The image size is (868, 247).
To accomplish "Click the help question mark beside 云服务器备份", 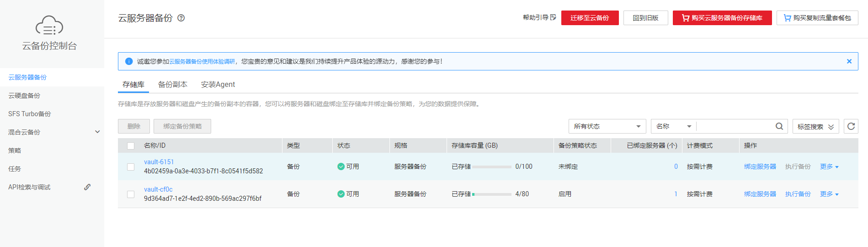I will [x=181, y=18].
